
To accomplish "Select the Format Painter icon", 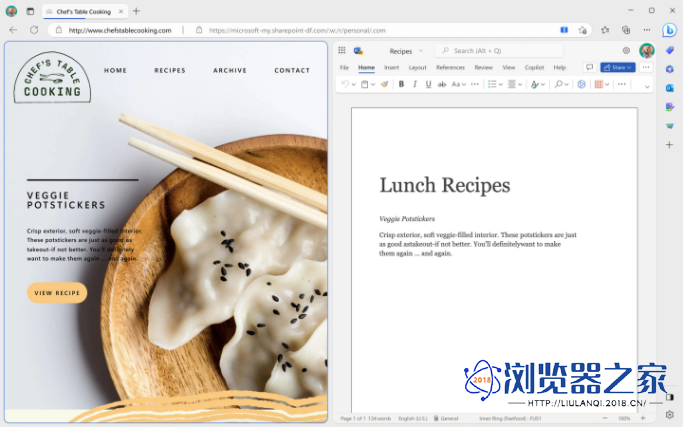I will click(384, 84).
